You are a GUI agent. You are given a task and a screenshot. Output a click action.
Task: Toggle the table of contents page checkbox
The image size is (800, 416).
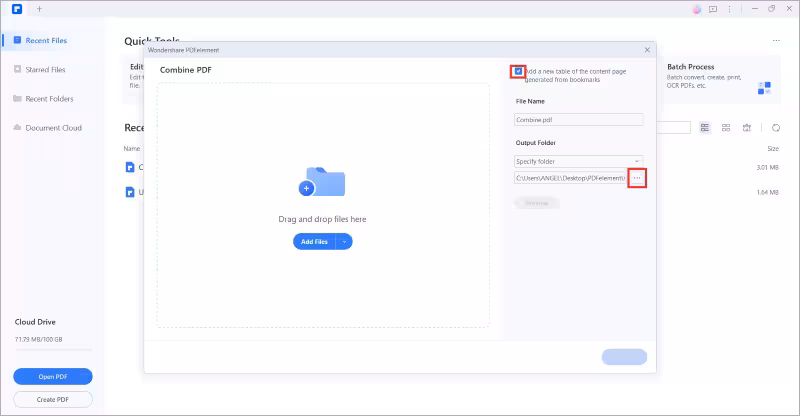[518, 71]
